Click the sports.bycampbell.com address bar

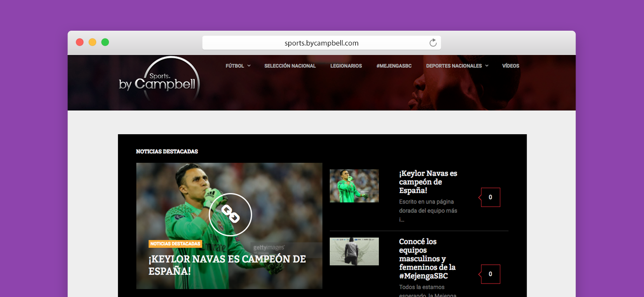pos(322,43)
